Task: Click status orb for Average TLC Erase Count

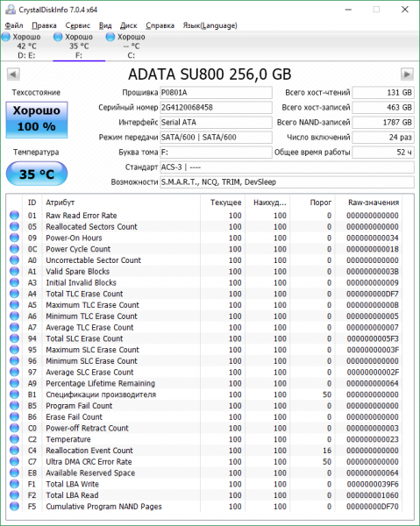Action: point(14,327)
